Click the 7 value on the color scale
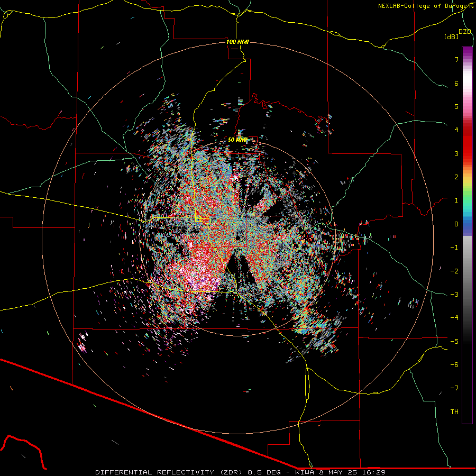 456,59
